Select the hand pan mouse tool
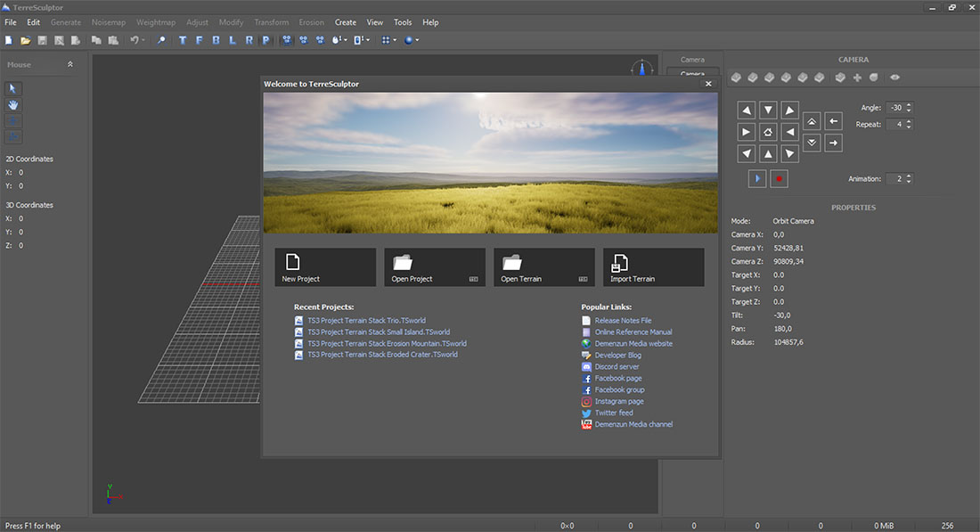This screenshot has width=980, height=532. 13,105
